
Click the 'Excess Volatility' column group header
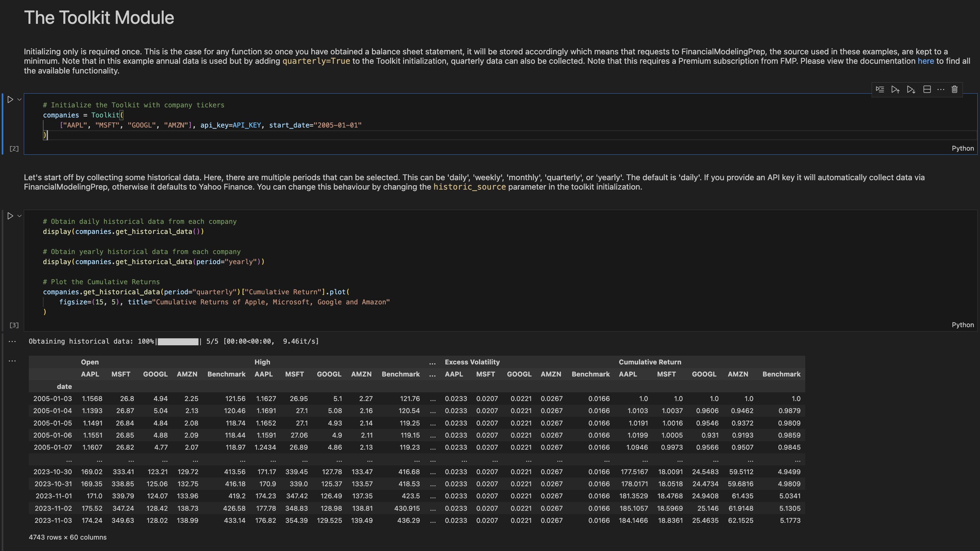472,362
